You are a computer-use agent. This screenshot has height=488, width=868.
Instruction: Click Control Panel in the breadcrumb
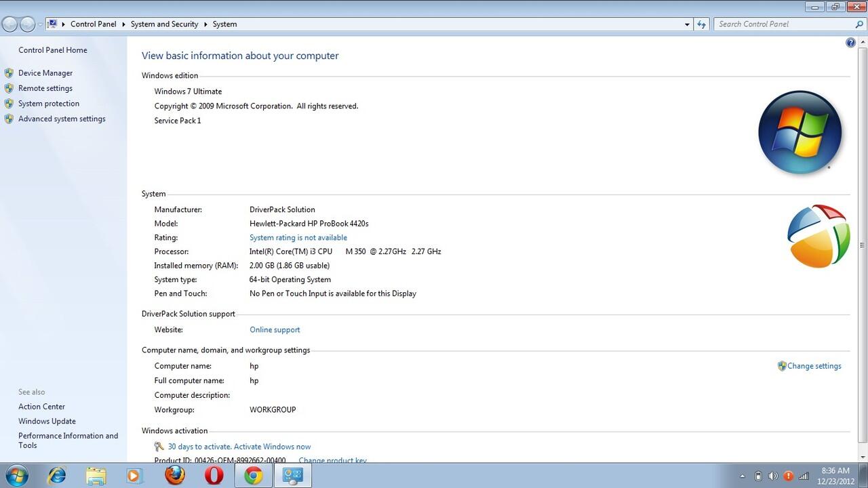pyautogui.click(x=94, y=24)
